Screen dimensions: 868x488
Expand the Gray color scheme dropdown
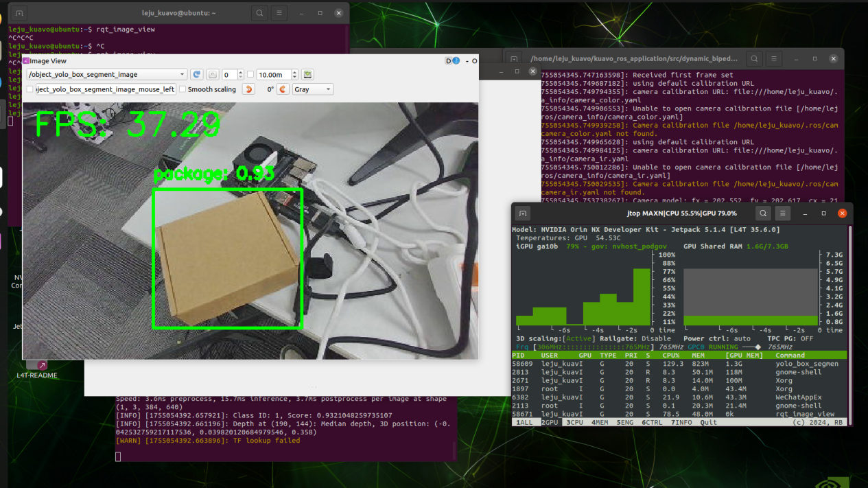(312, 89)
